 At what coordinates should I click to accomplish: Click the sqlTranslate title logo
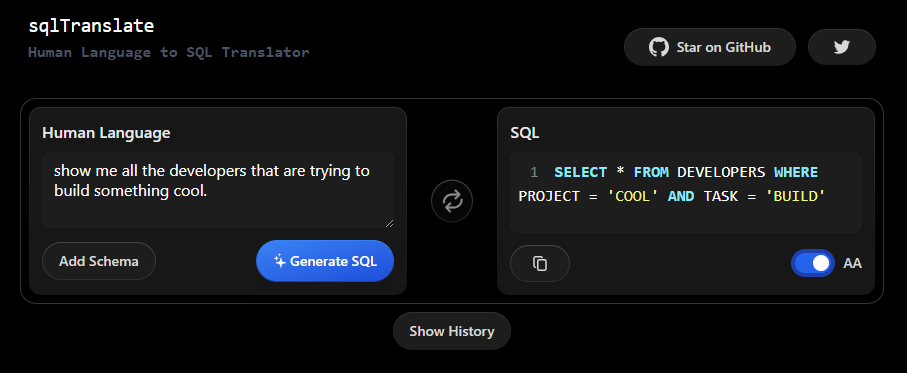click(x=91, y=26)
